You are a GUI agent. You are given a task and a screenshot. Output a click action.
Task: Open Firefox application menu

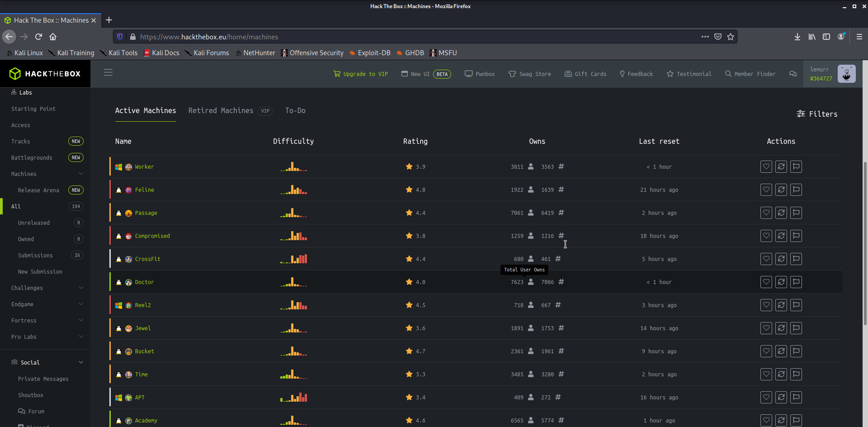click(859, 37)
